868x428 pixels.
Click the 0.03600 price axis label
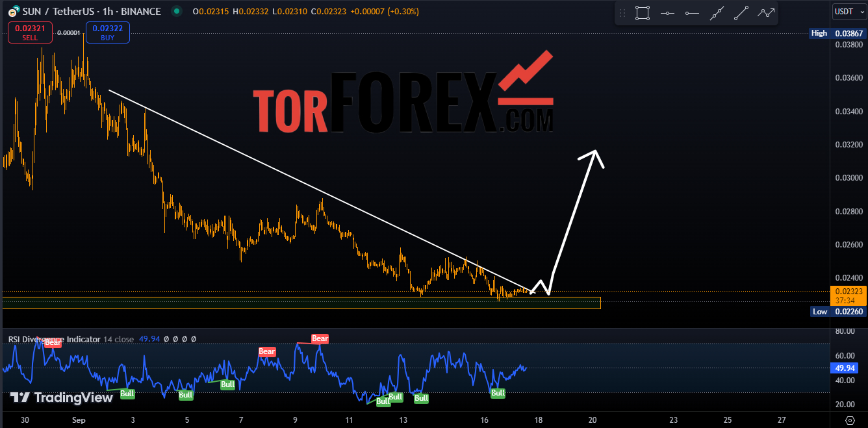[x=849, y=78]
